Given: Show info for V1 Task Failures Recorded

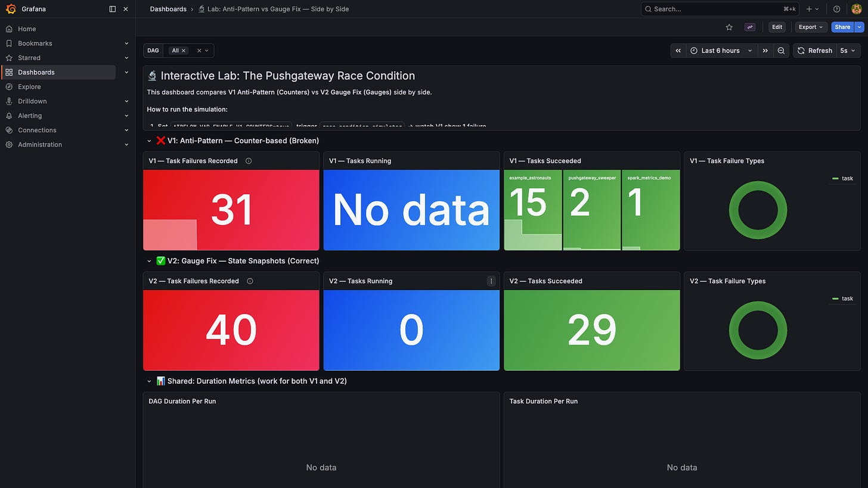Looking at the screenshot, I should [249, 161].
